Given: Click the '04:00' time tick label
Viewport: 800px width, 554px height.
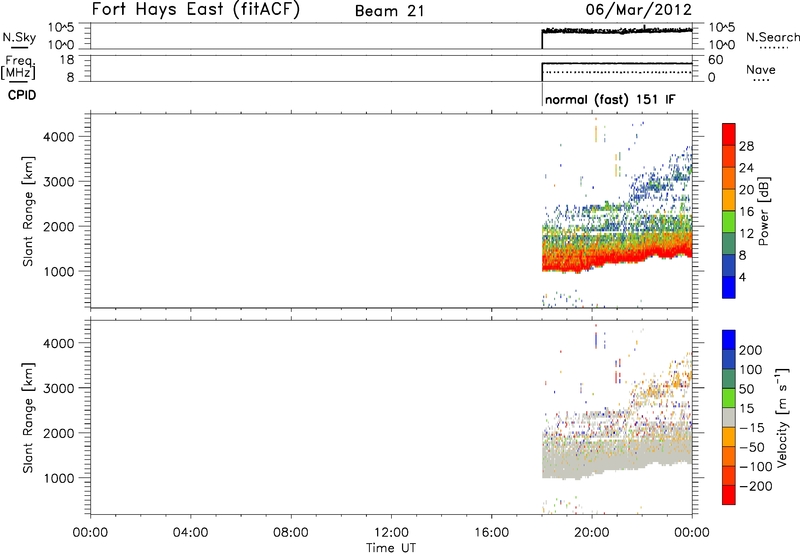Looking at the screenshot, I should [191, 533].
